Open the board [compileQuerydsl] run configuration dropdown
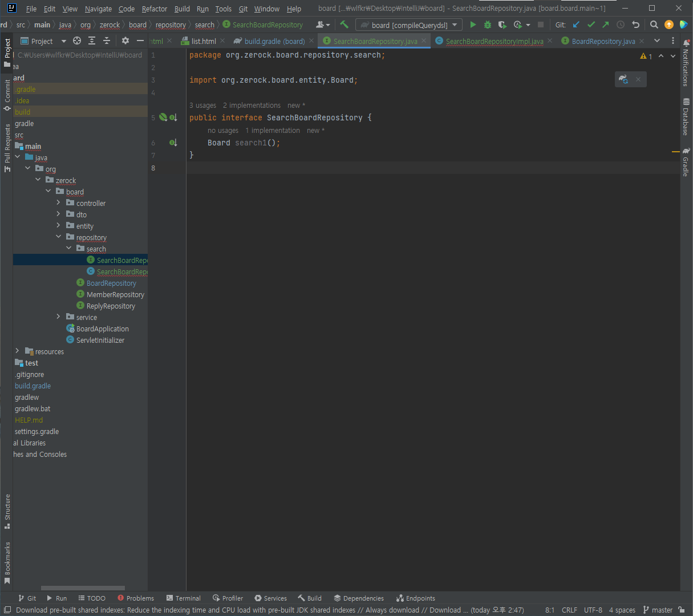 [408, 25]
